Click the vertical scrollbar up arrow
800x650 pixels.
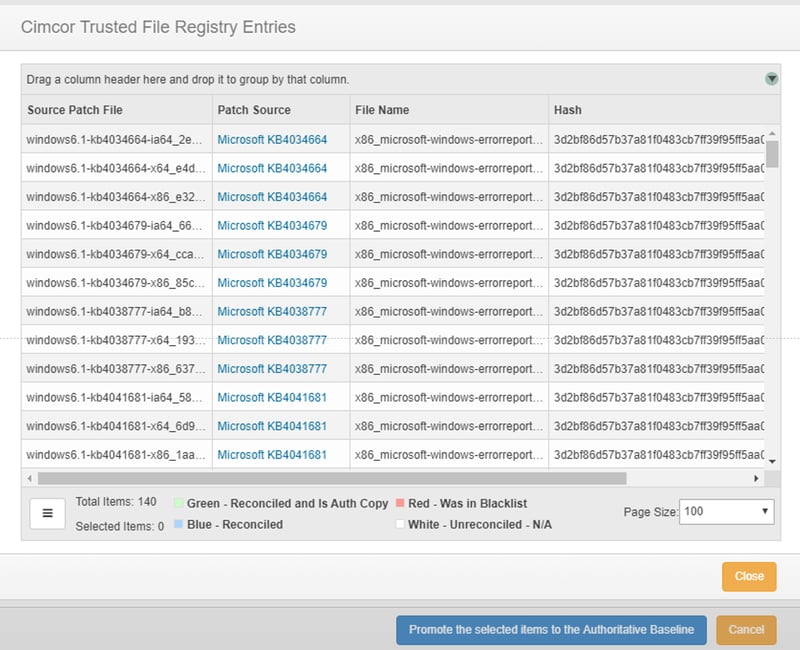coord(772,133)
